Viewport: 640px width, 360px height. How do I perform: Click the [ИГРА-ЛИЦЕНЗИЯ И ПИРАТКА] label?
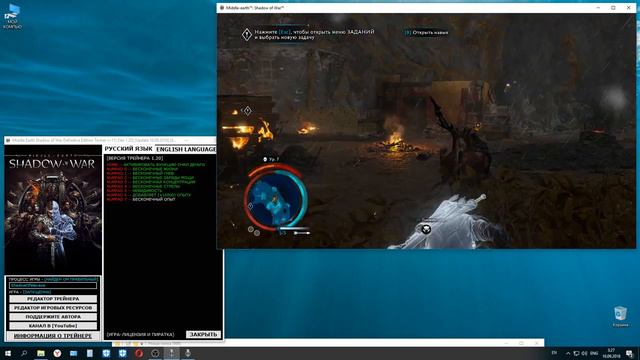point(140,334)
